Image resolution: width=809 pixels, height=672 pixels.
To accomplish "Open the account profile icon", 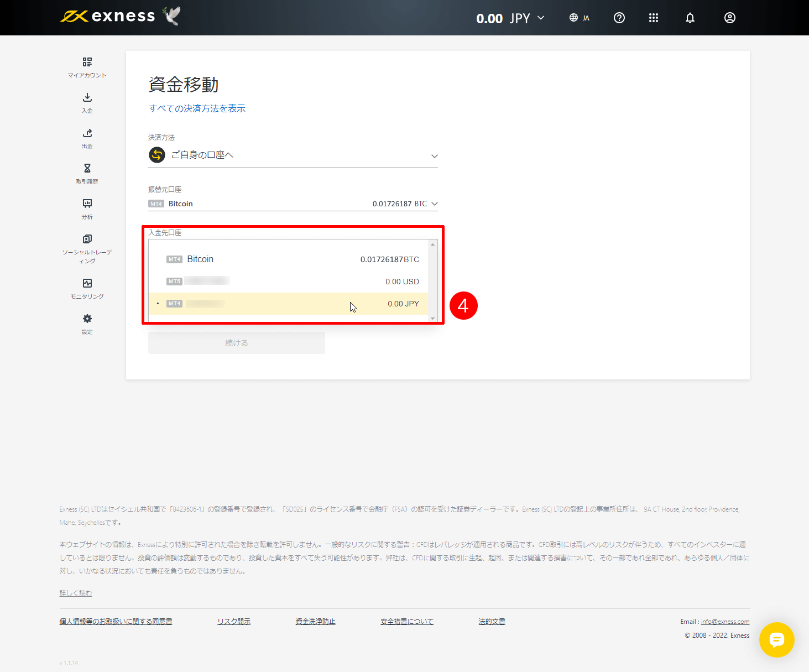I will (729, 18).
